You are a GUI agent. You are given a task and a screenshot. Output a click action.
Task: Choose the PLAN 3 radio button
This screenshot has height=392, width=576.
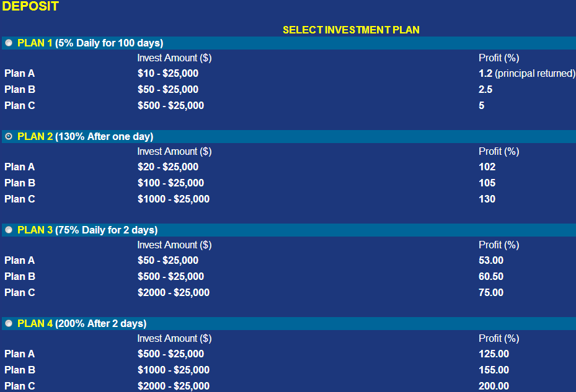(9, 230)
